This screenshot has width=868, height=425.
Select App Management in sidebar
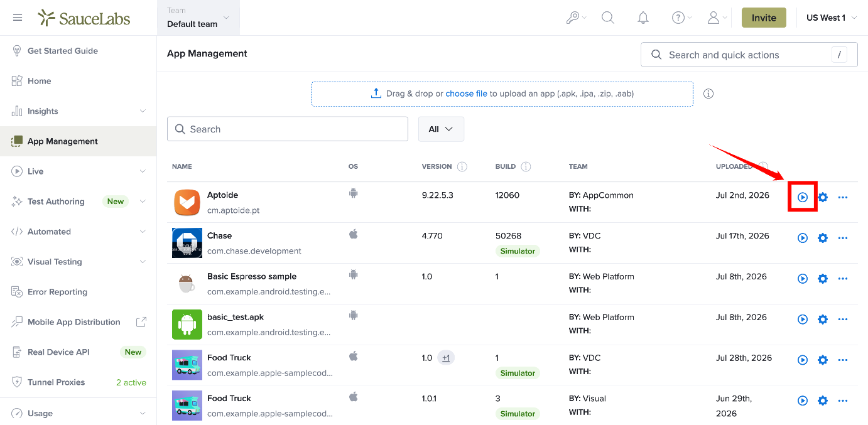coord(79,141)
